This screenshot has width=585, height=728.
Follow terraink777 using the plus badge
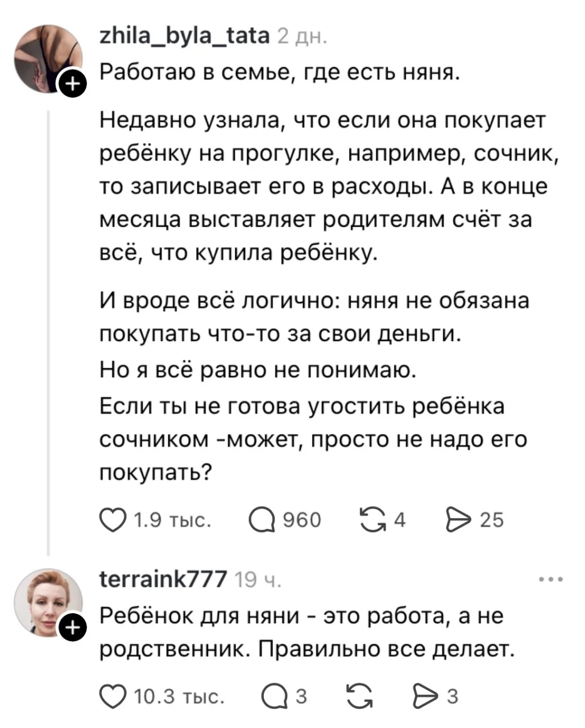(72, 629)
